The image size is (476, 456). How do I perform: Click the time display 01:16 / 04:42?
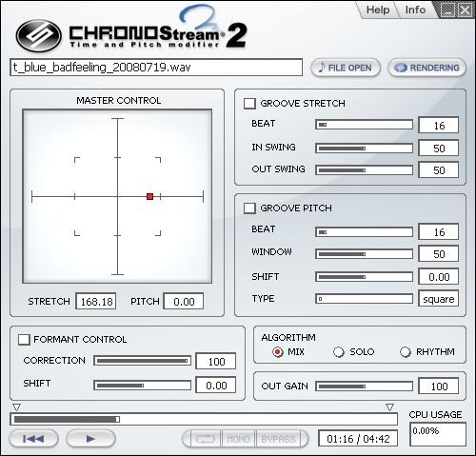[x=358, y=439]
